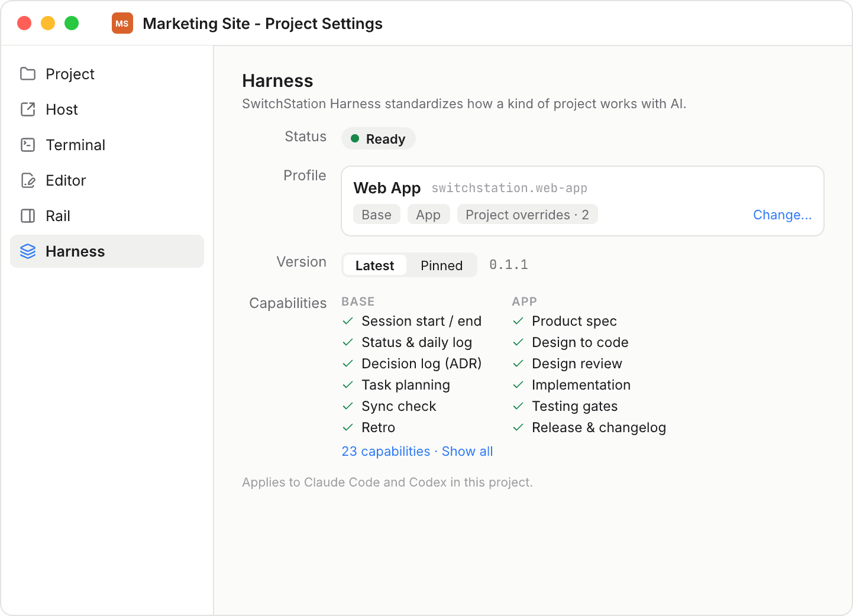The image size is (853, 616).
Task: Click the Terminal prompt icon
Action: 28,145
